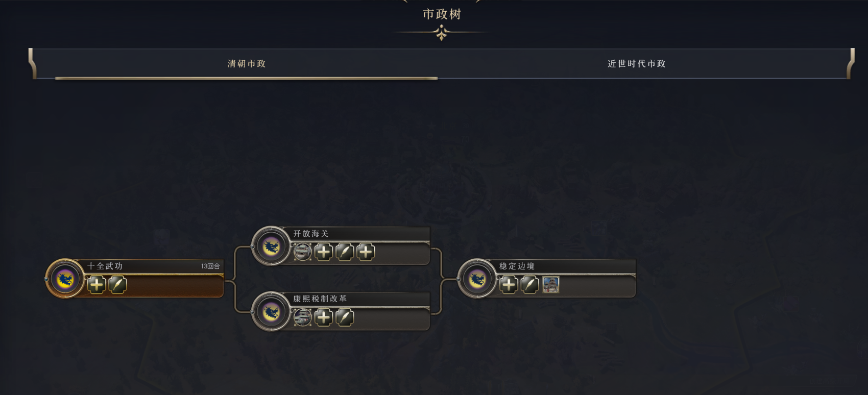Select the 康熙税制改革 civic node title
This screenshot has height=395, width=868.
click(x=320, y=299)
